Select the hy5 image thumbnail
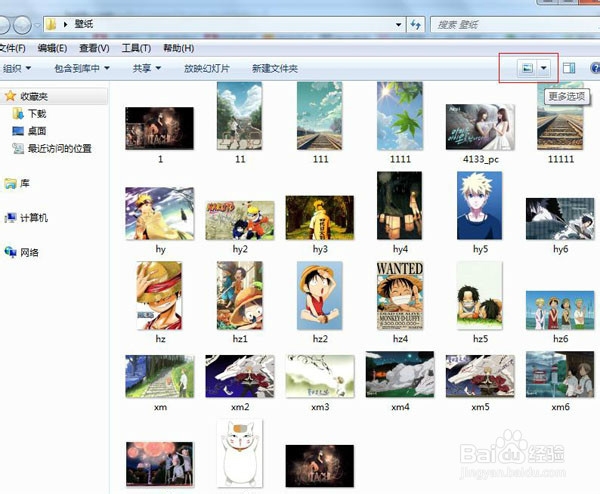Viewport: 600px width, 494px height. (479, 205)
